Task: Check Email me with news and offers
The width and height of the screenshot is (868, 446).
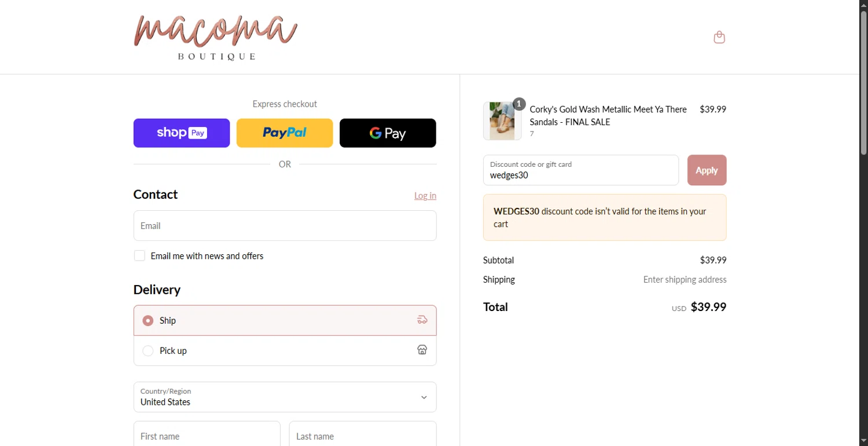Action: pos(139,255)
